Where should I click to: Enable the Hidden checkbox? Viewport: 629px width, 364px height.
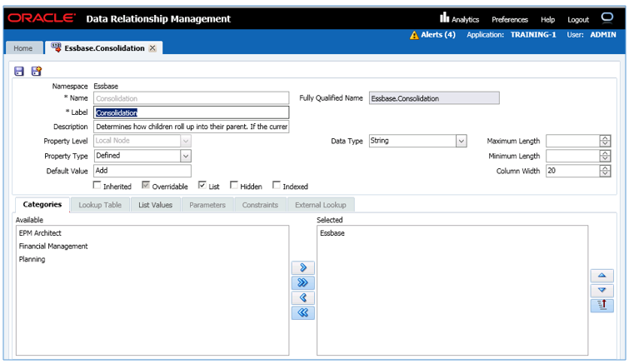click(234, 185)
